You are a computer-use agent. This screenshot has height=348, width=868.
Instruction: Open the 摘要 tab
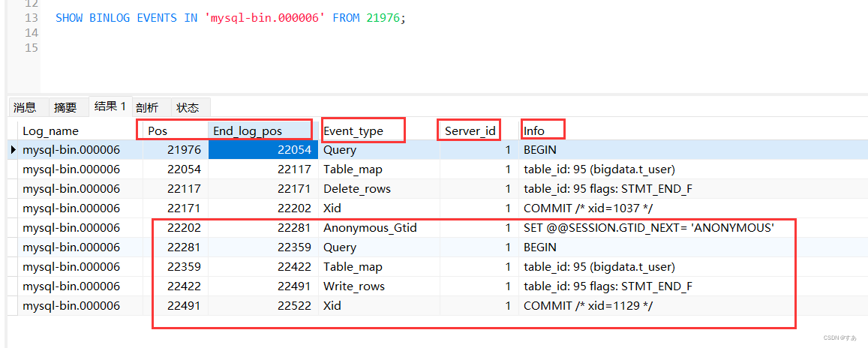(x=65, y=107)
